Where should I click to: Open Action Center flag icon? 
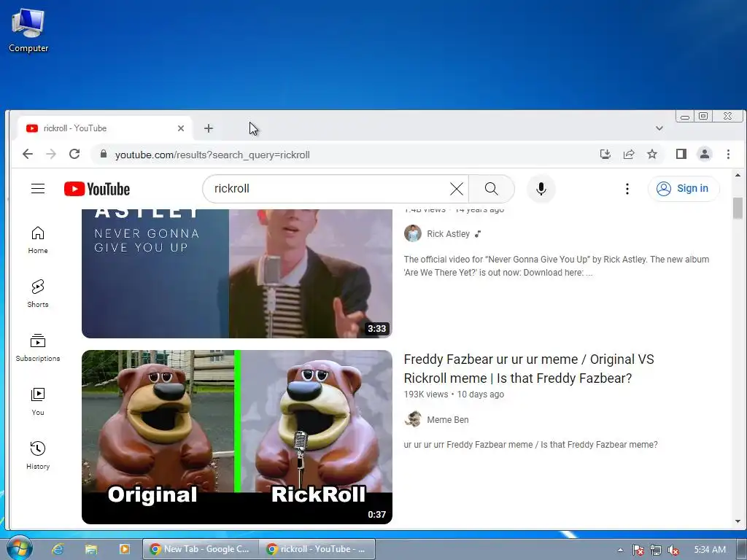[638, 550]
